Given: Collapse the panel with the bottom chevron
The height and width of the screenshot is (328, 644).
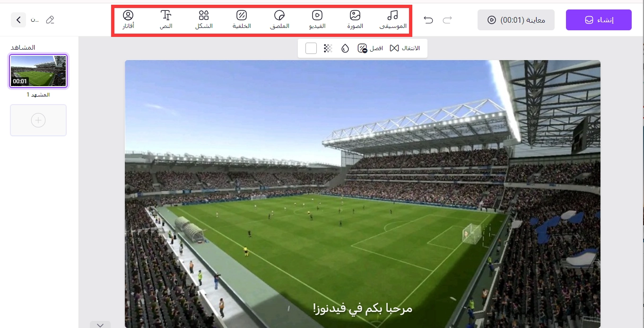Looking at the screenshot, I should pyautogui.click(x=100, y=325).
